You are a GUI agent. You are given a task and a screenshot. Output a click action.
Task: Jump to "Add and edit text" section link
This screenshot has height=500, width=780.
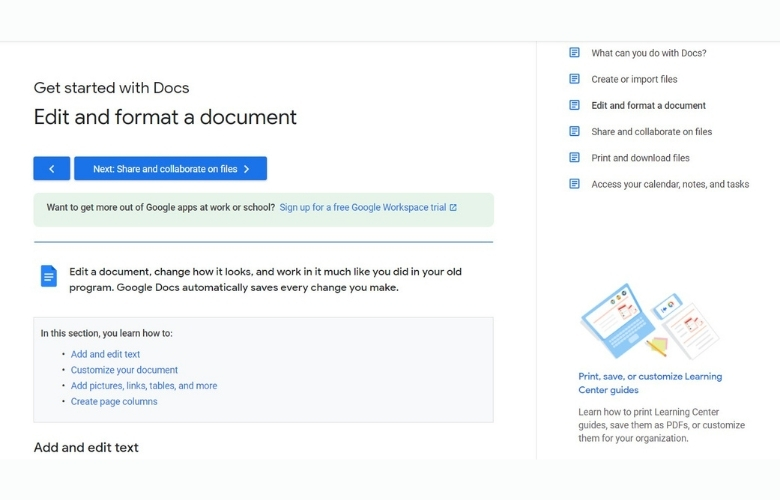pyautogui.click(x=105, y=354)
